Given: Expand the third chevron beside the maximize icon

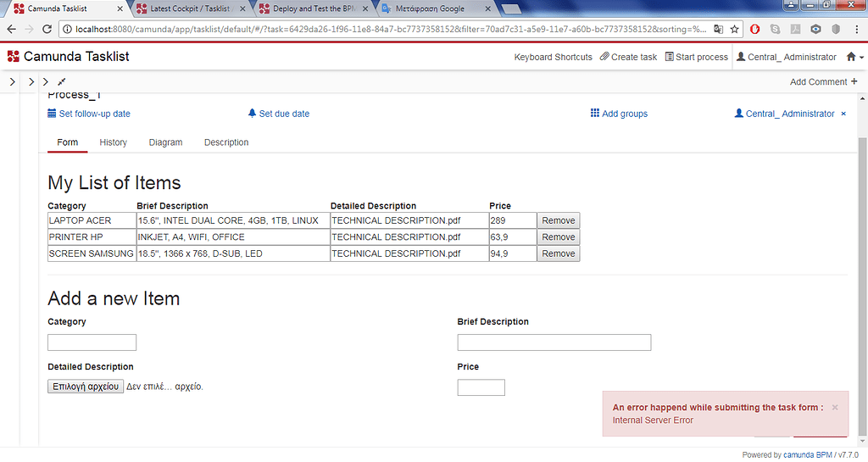Looking at the screenshot, I should [46, 81].
